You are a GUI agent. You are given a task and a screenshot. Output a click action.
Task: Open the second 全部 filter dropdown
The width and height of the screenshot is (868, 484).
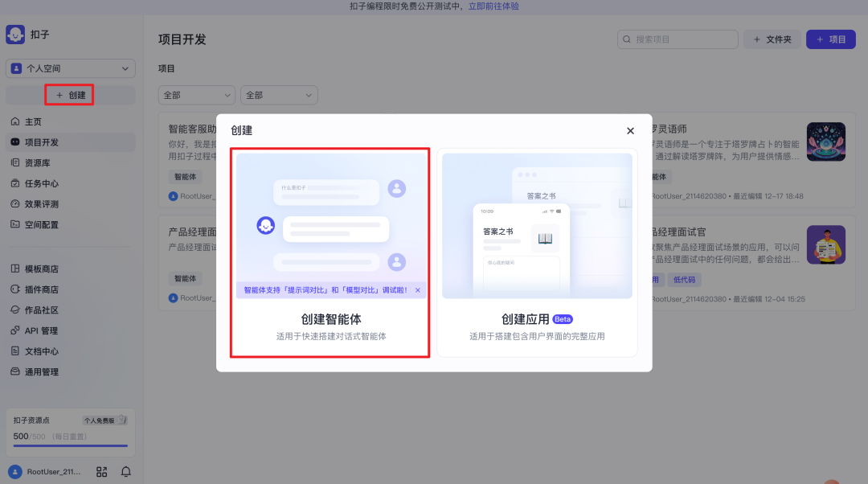click(279, 95)
